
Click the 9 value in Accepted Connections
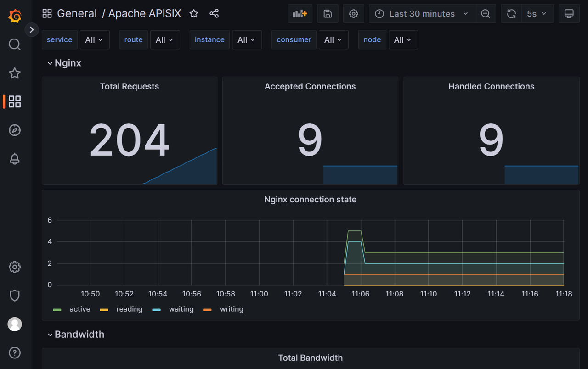tap(310, 140)
